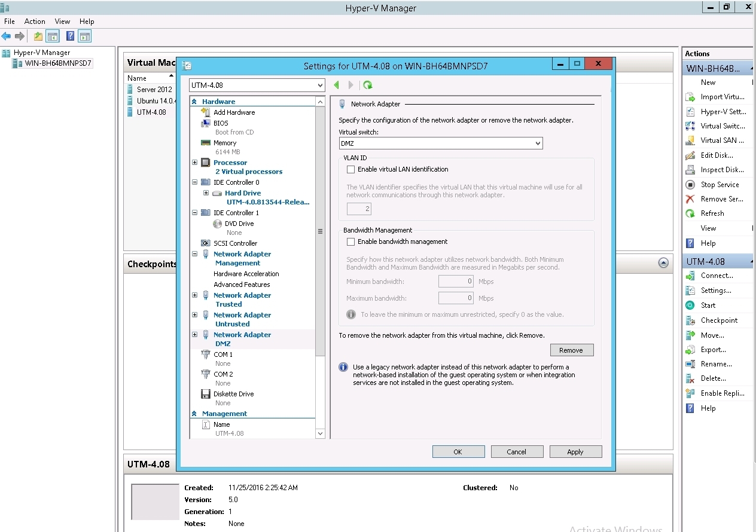This screenshot has height=532, width=756.
Task: Click the Cancel button
Action: click(x=516, y=452)
